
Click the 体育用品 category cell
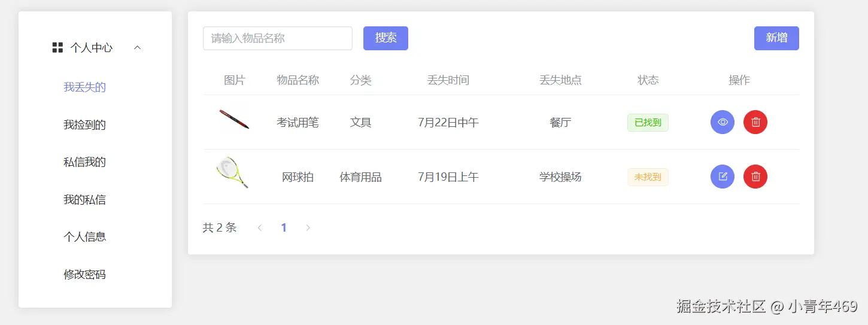point(360,177)
